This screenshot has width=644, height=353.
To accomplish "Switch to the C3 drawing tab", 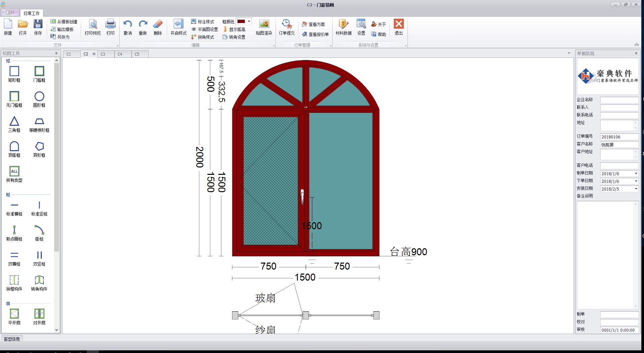I will (x=103, y=54).
